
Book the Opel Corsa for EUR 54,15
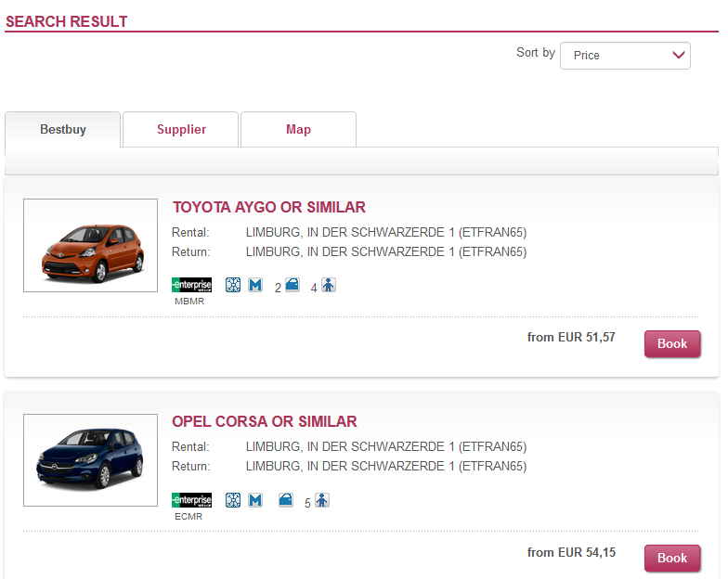pos(672,559)
